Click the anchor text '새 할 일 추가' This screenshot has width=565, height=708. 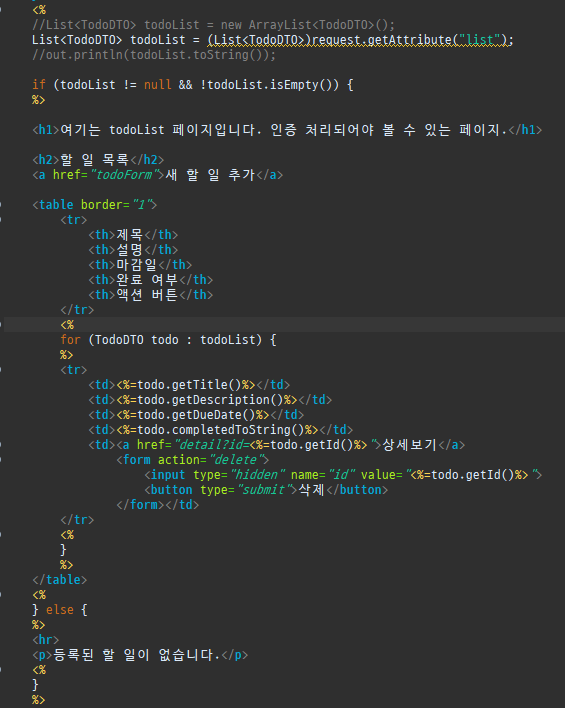pyautogui.click(x=210, y=175)
